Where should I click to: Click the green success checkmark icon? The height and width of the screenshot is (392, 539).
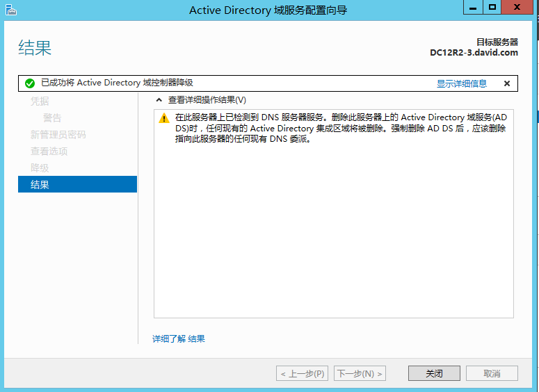tap(30, 83)
